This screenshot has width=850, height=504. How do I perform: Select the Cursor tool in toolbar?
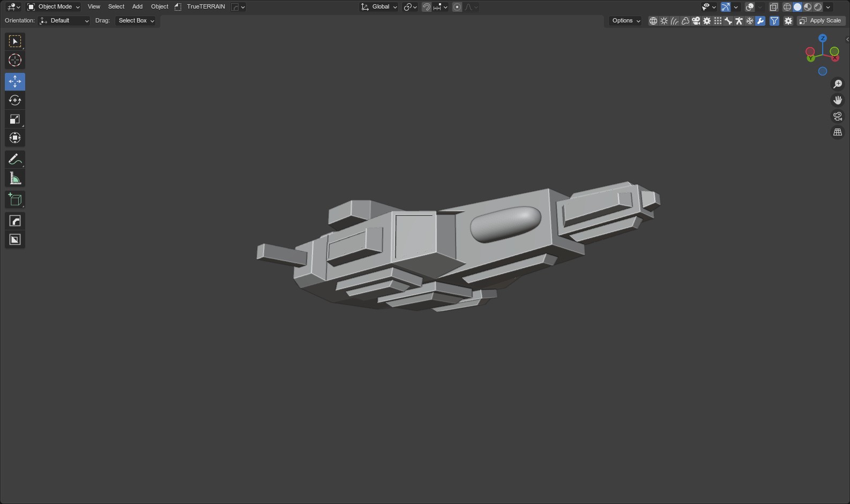click(x=15, y=60)
